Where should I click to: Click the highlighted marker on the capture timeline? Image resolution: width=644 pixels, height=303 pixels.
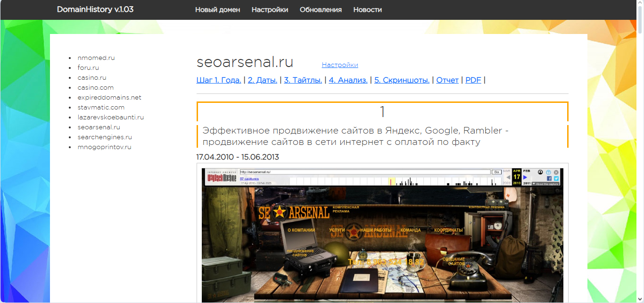pos(391,181)
